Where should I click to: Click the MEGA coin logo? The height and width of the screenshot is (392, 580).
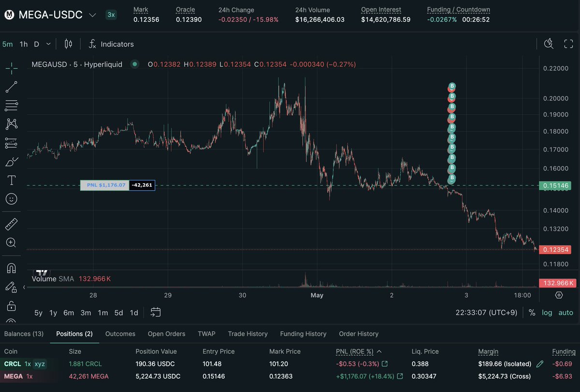click(x=9, y=15)
